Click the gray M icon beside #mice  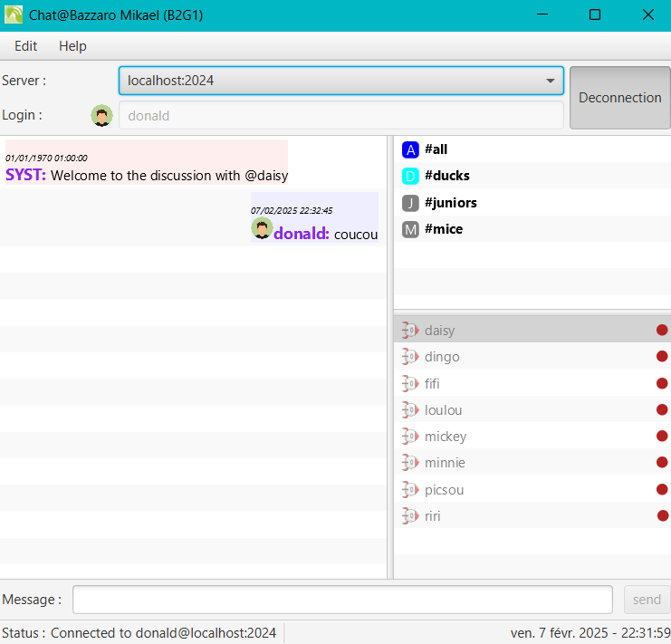click(x=410, y=229)
